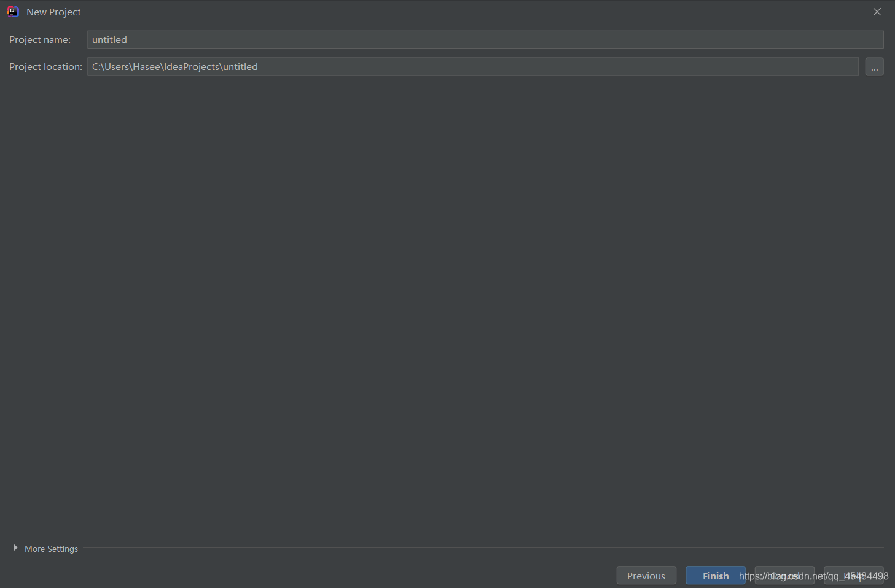Click the "Project location:" label
This screenshot has height=588, width=895.
(x=45, y=66)
